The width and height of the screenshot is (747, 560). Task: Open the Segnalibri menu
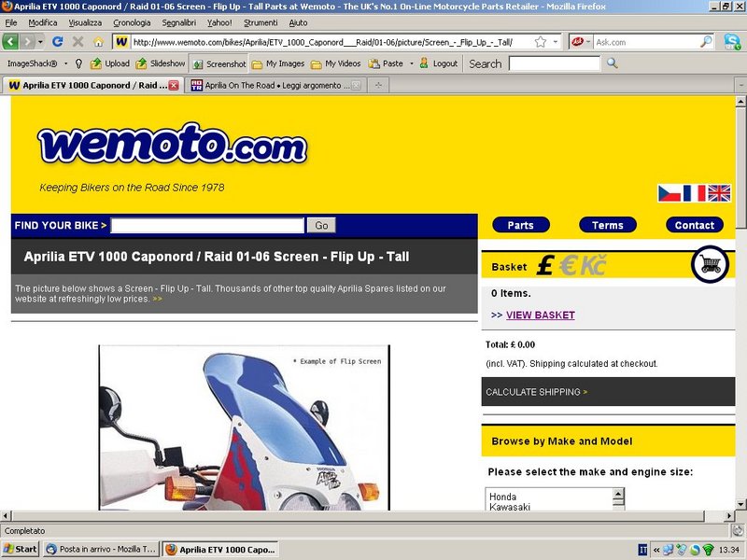click(x=178, y=22)
